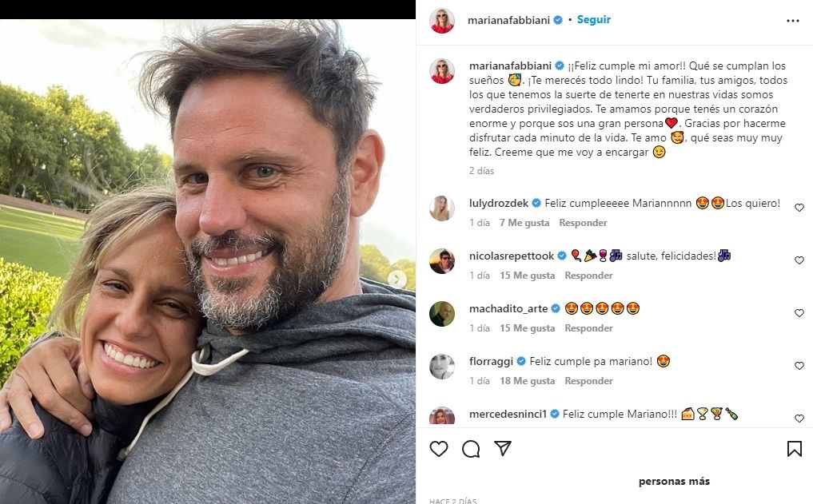813x504 pixels.
Task: Like lulydrozdek's comment
Action: (799, 208)
